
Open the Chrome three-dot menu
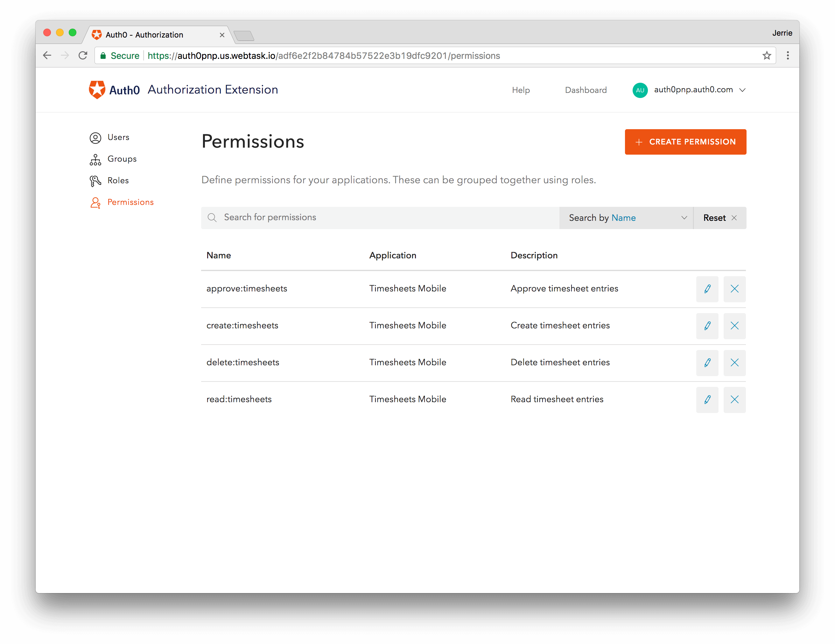click(787, 56)
